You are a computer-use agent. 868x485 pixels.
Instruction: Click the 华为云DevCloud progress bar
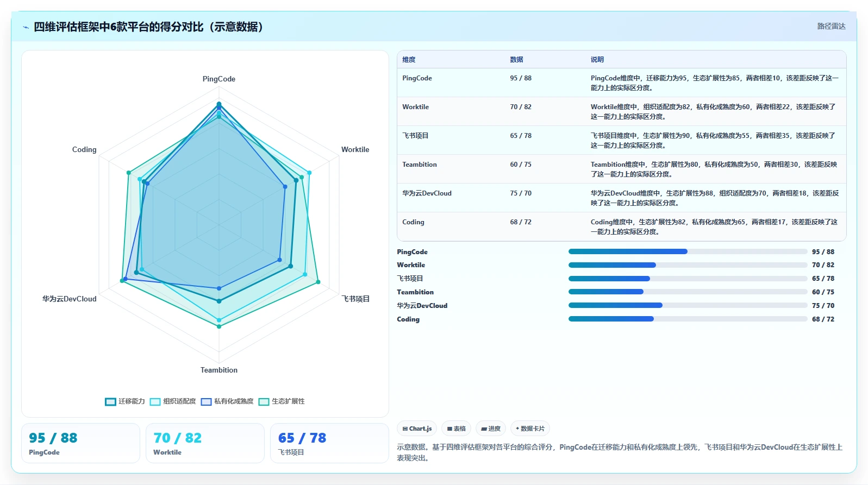tap(688, 305)
